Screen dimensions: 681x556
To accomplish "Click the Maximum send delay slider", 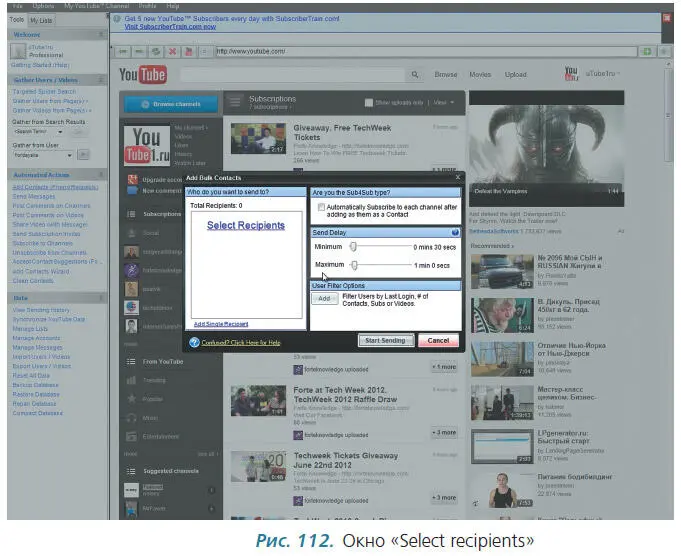I will point(354,265).
